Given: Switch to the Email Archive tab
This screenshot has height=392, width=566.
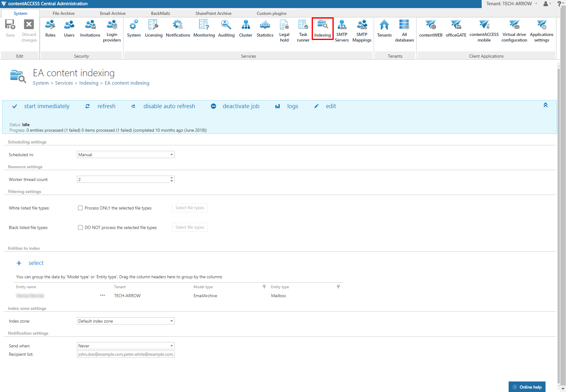Looking at the screenshot, I should [113, 13].
